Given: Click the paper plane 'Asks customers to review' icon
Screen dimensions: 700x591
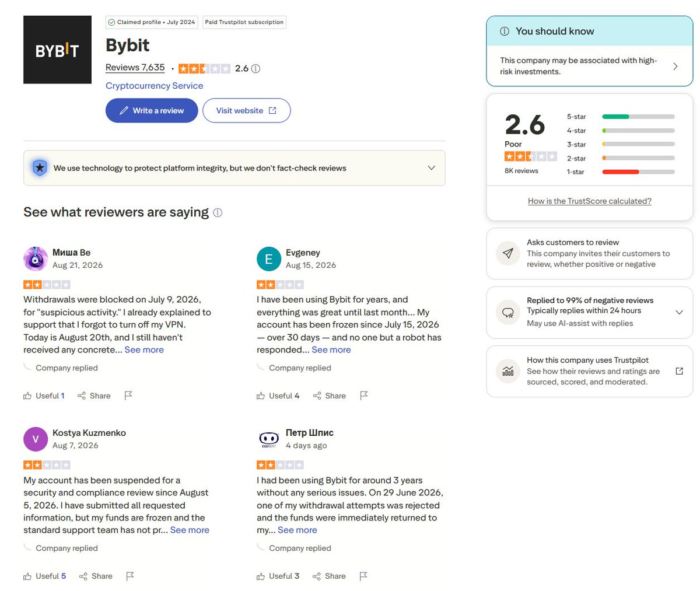Looking at the screenshot, I should pyautogui.click(x=508, y=253).
